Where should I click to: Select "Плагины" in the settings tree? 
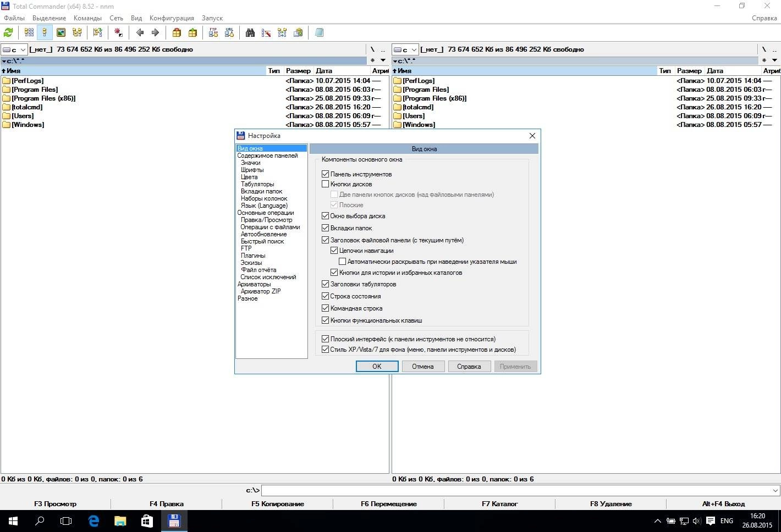point(253,256)
